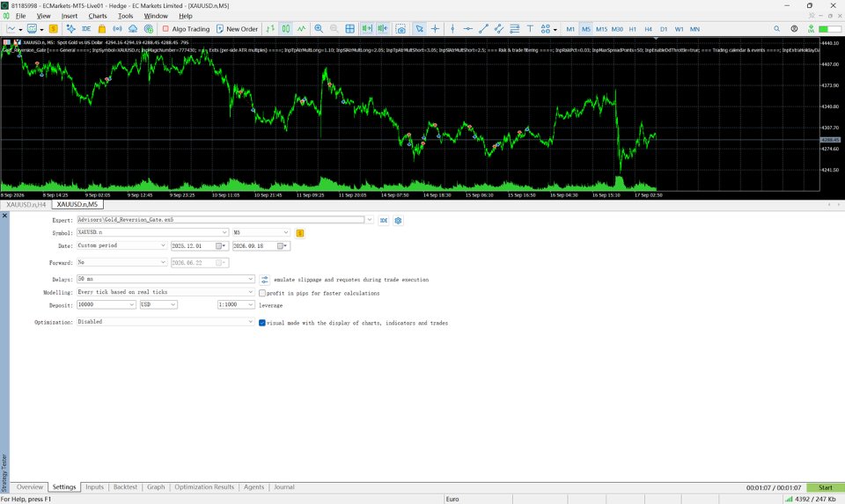The height and width of the screenshot is (504, 845).
Task: Open the graphical objects dropdown arrow
Action: pos(555,30)
